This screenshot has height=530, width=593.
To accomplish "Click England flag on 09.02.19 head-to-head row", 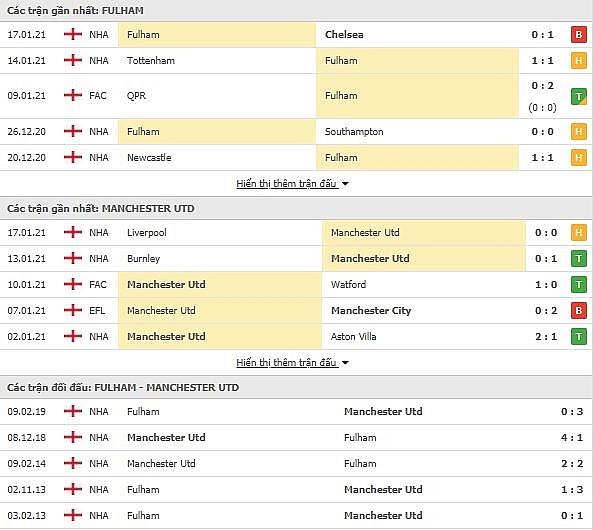I will click(73, 411).
